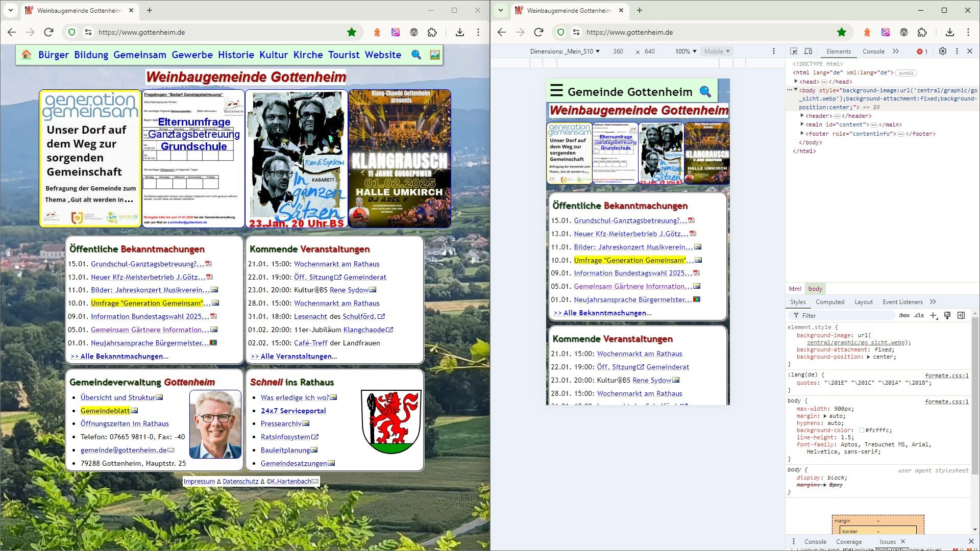Close the Issues drawer tab
The width and height of the screenshot is (980, 551).
click(x=903, y=541)
